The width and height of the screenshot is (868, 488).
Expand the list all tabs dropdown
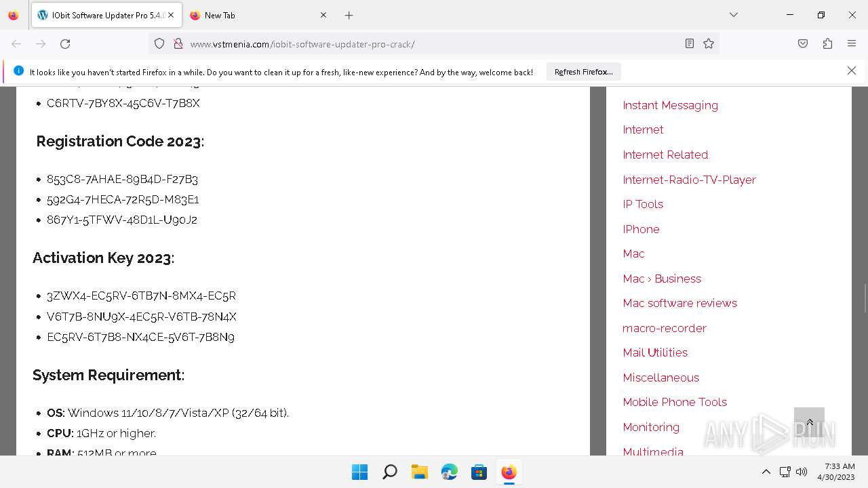[x=734, y=15]
